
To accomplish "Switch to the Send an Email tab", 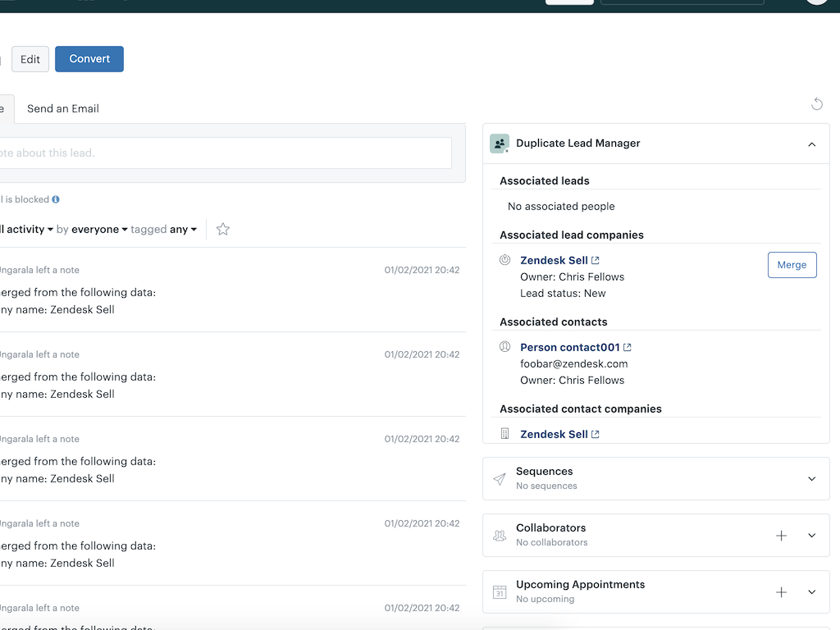I will tap(63, 108).
